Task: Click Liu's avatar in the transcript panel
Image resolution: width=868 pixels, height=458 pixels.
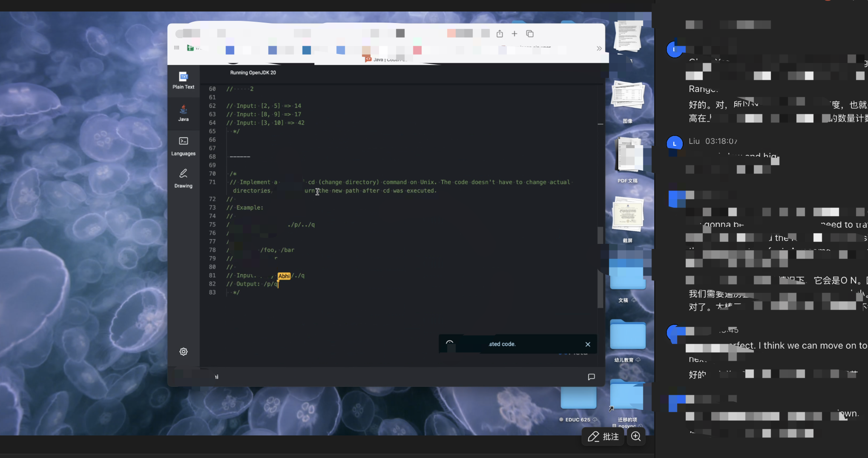Action: [674, 144]
